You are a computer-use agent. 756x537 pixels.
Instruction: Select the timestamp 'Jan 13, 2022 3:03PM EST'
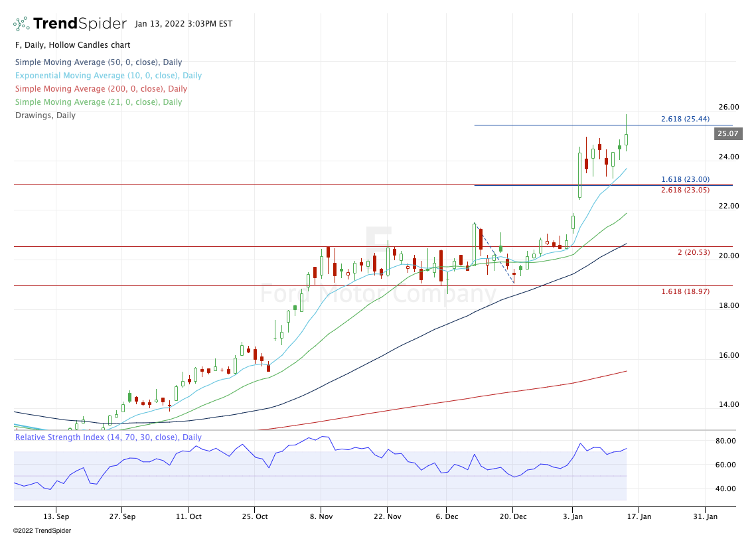click(x=184, y=24)
